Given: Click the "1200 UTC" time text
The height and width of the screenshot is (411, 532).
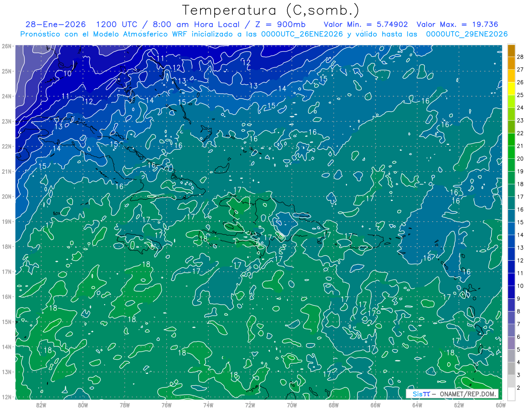Looking at the screenshot, I should point(117,24).
